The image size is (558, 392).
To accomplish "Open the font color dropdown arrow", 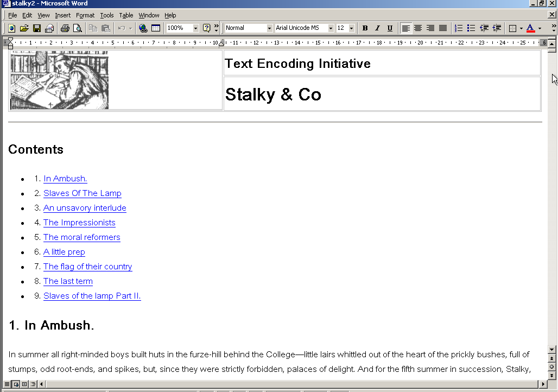I will tap(540, 28).
